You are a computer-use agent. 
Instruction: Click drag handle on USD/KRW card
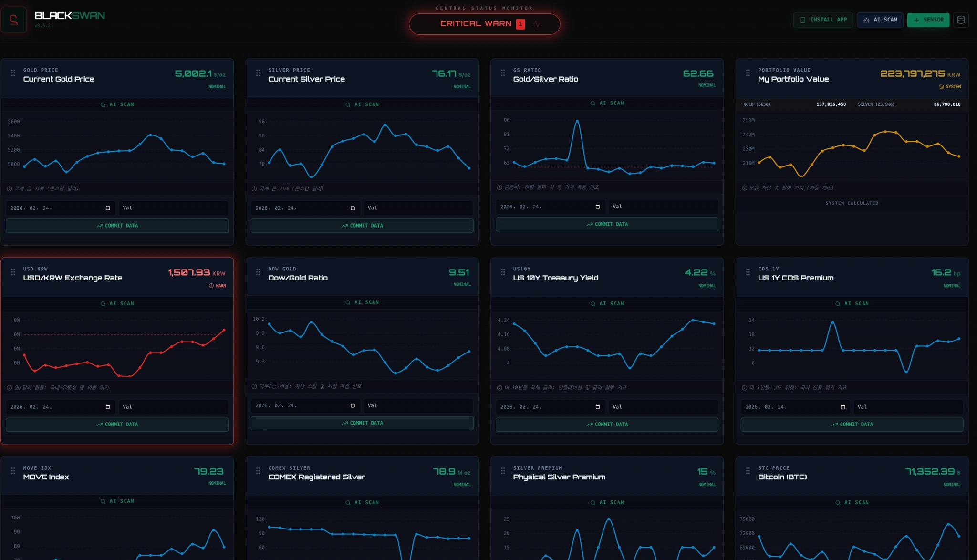tap(13, 272)
